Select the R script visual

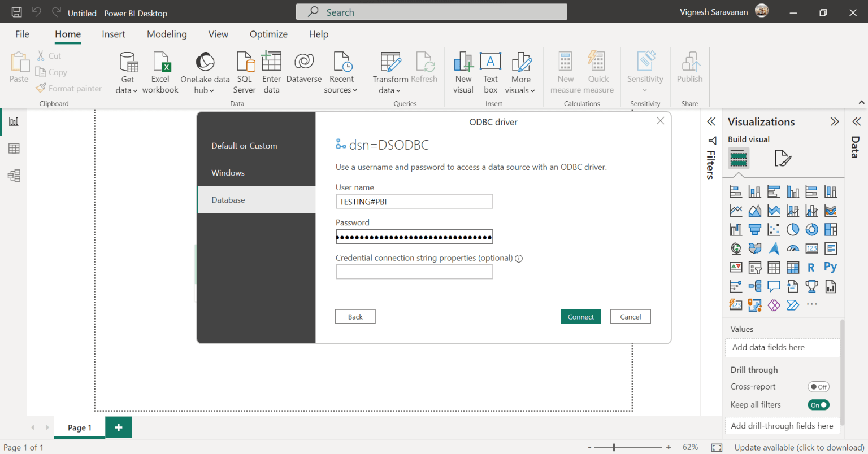point(811,267)
